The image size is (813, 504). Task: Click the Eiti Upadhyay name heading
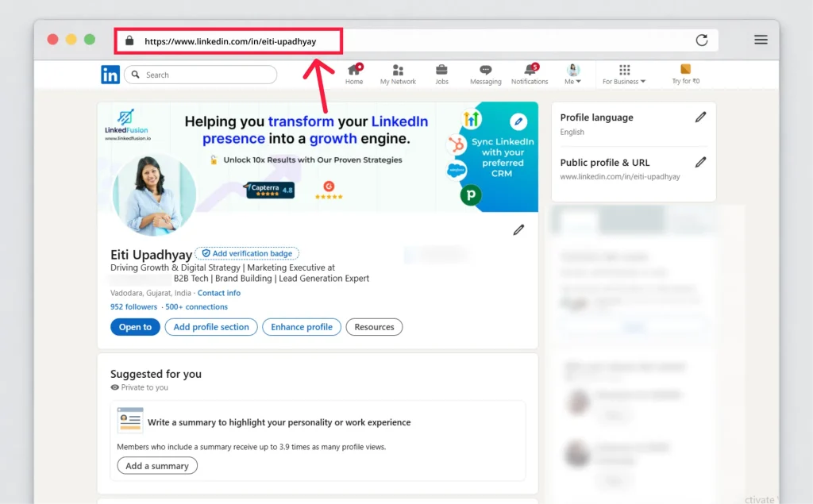(152, 255)
